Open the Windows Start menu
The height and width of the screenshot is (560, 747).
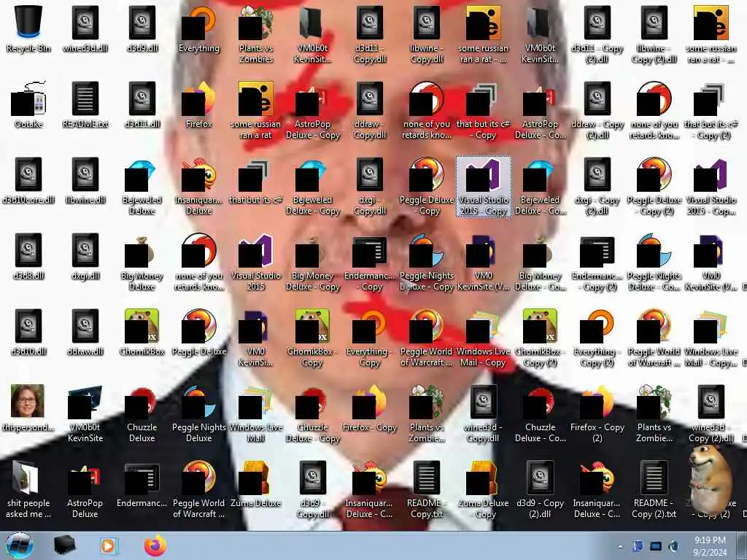[x=20, y=545]
